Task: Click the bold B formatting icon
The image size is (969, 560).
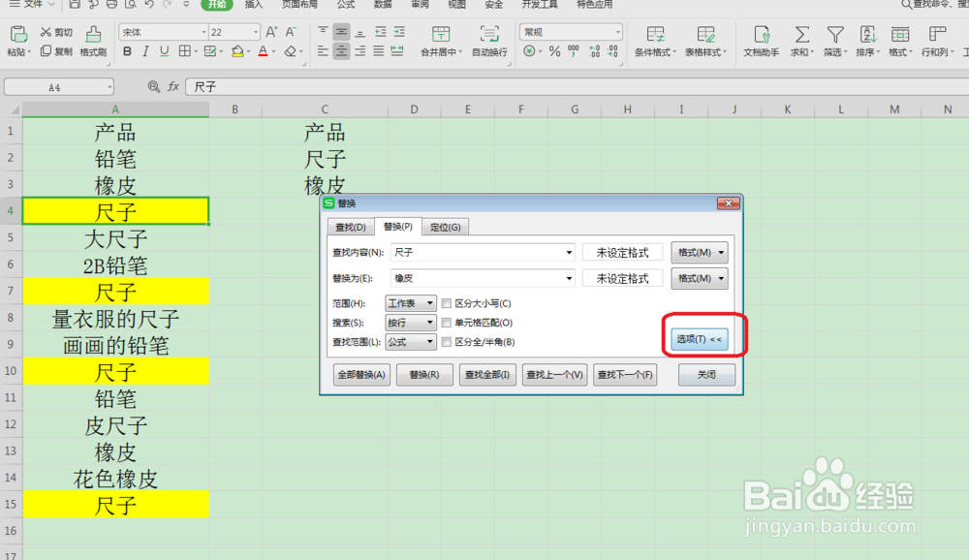Action: tap(127, 50)
